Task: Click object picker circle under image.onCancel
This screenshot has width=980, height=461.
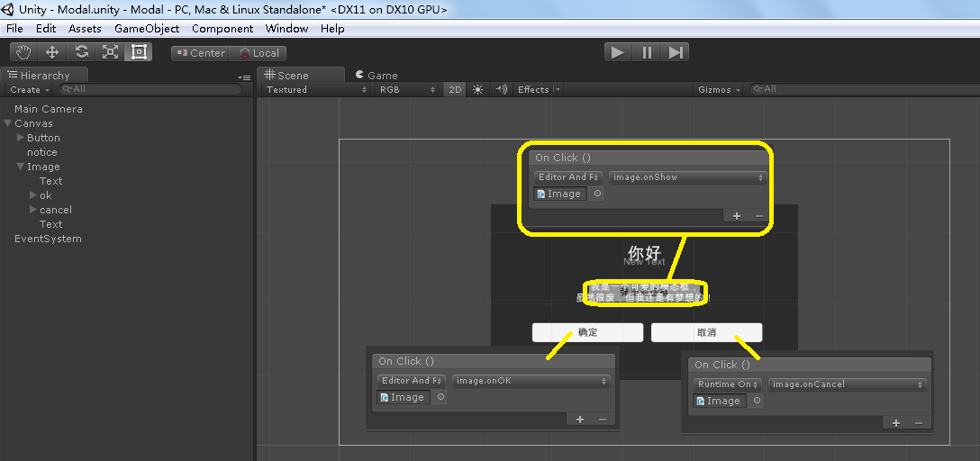Action: click(x=757, y=401)
